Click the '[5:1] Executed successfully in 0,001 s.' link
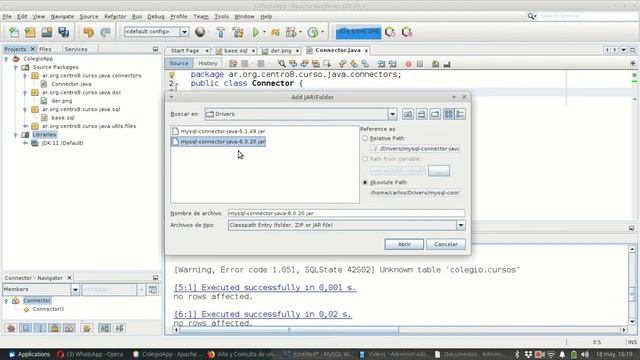The height and width of the screenshot is (360, 640). (x=265, y=287)
